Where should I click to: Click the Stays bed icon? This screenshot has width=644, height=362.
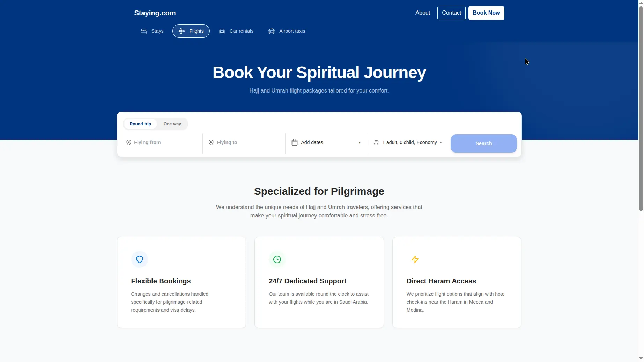(143, 31)
